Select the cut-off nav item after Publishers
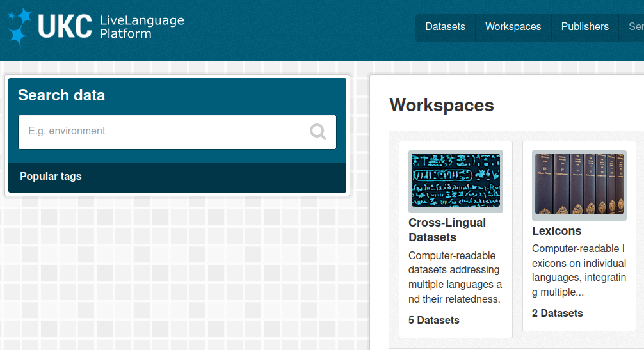The image size is (644, 350). pyautogui.click(x=635, y=27)
